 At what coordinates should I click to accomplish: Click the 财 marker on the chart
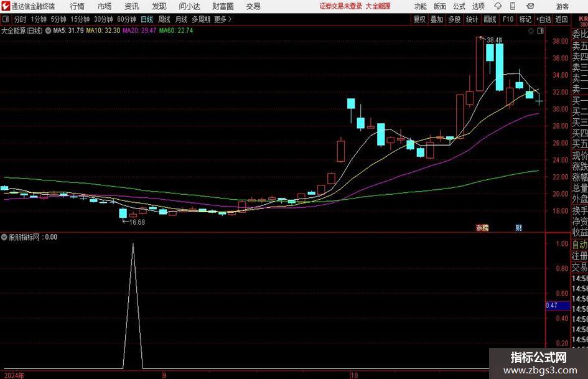tap(519, 227)
